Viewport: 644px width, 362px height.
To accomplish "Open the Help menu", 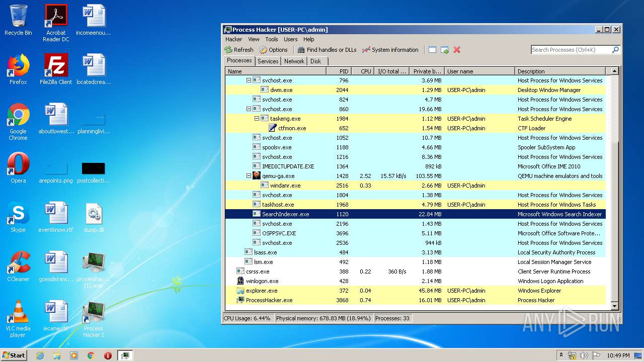I will coord(308,39).
